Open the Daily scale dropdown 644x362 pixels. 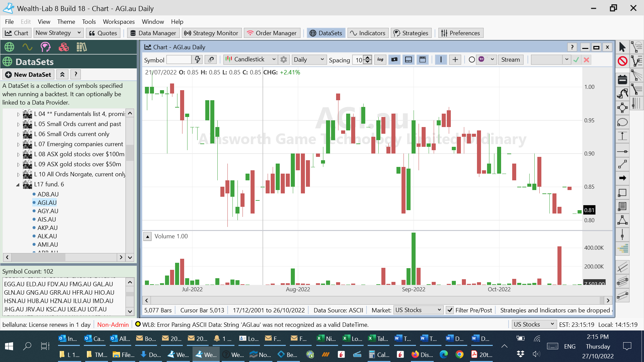309,60
